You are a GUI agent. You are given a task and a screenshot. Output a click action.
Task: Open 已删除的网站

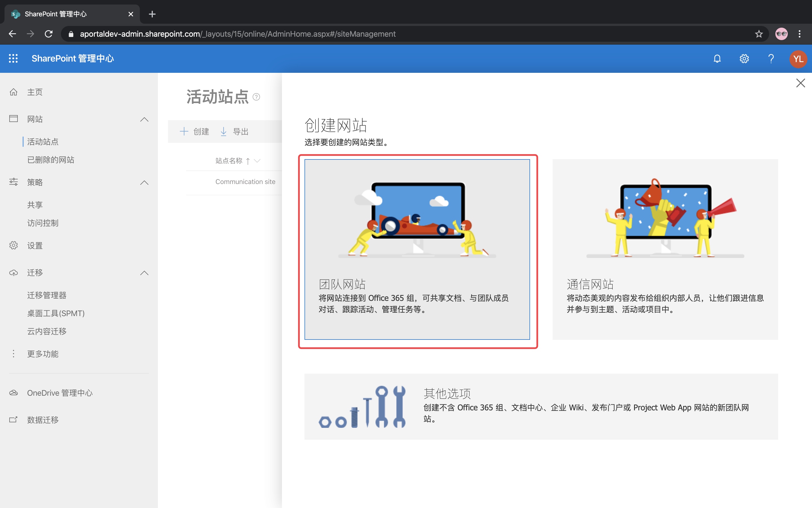[x=51, y=160]
